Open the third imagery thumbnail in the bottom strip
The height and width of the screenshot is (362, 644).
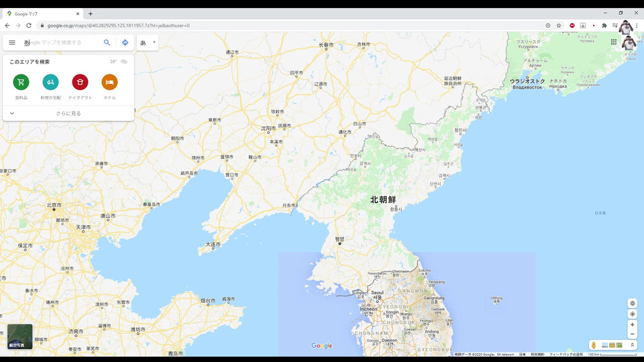click(619, 345)
